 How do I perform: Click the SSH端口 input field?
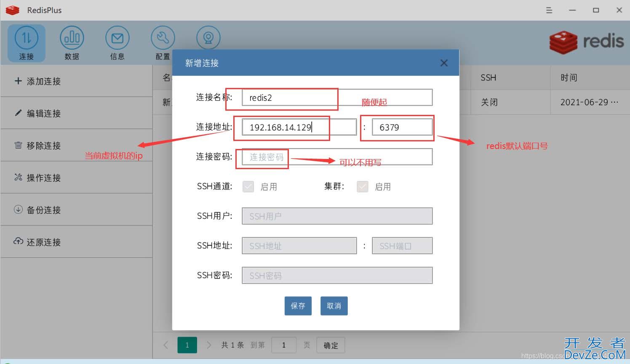click(x=402, y=246)
